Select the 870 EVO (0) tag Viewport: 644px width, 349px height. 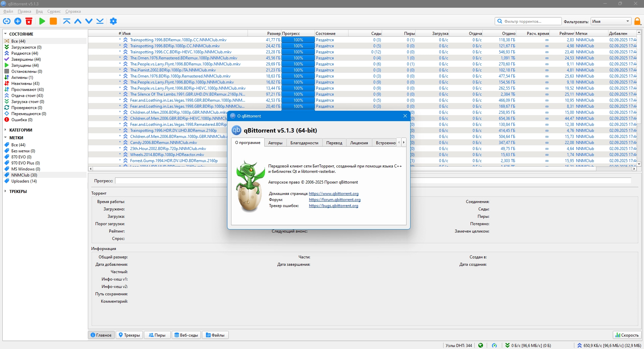[21, 157]
